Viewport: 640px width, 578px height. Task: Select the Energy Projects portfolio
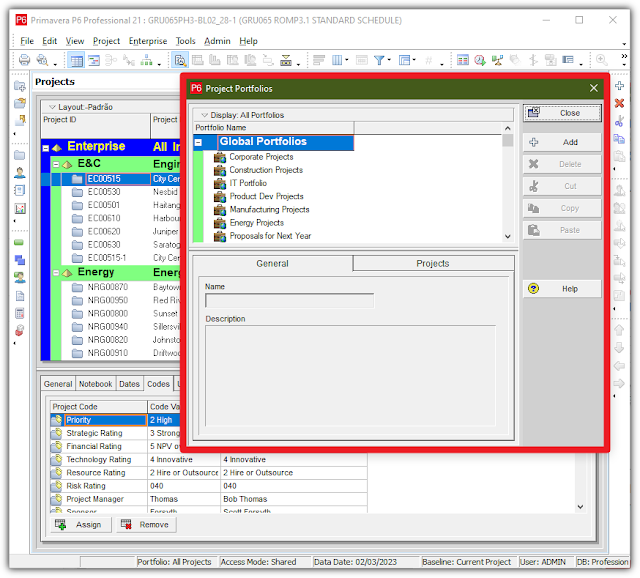(257, 223)
